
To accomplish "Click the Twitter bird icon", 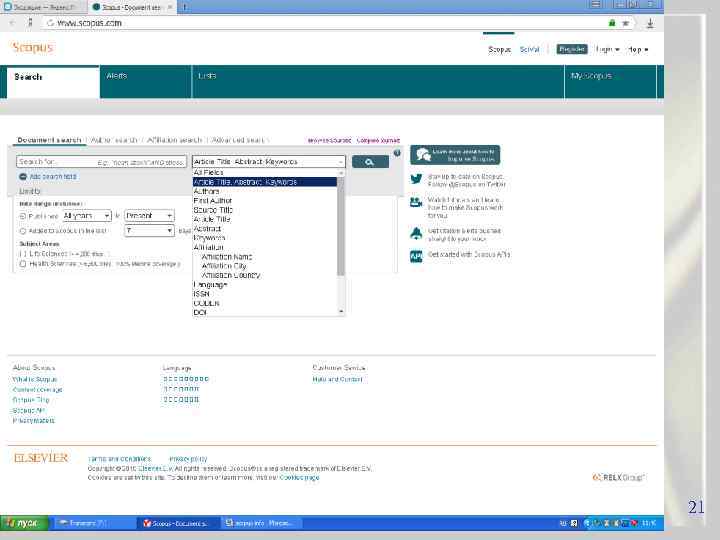I will pyautogui.click(x=416, y=179).
